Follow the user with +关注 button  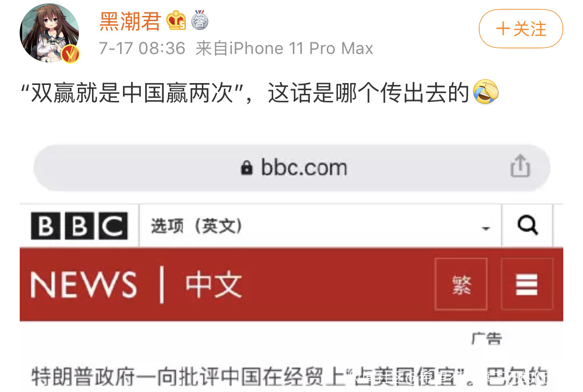coord(521,29)
